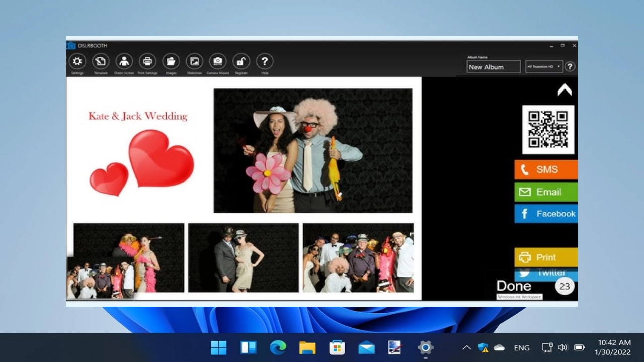The image size is (644, 362).
Task: Select the large clown-wig couple photo
Action: [313, 151]
